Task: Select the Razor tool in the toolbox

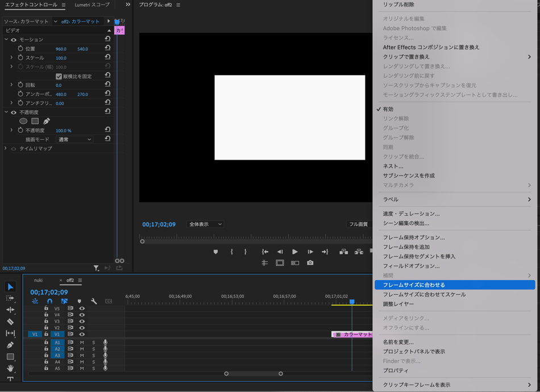Action: point(10,322)
